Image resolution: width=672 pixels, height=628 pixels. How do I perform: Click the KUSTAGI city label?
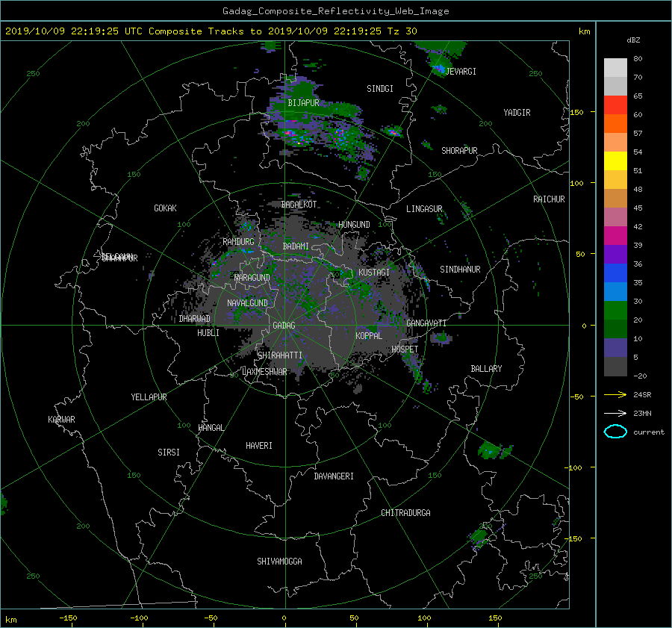point(374,273)
